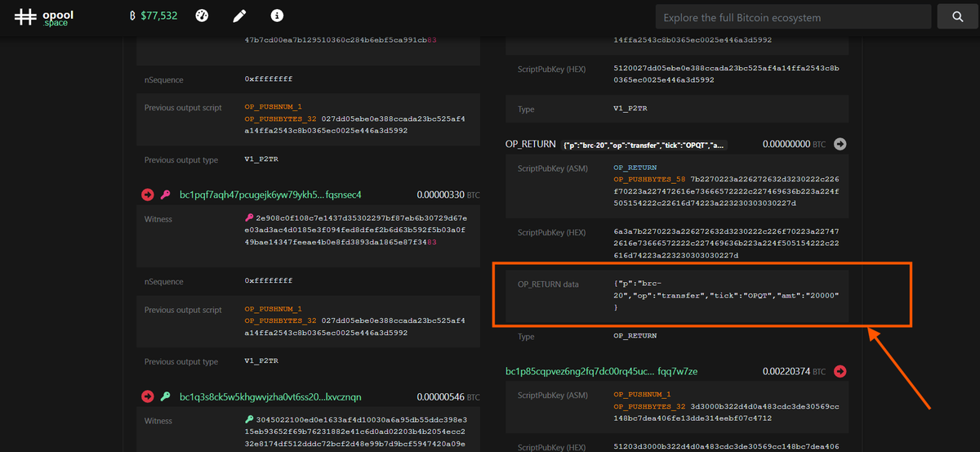This screenshot has height=452, width=980.
Task: Click the OP_RETURN data JSON value
Action: (x=726, y=295)
